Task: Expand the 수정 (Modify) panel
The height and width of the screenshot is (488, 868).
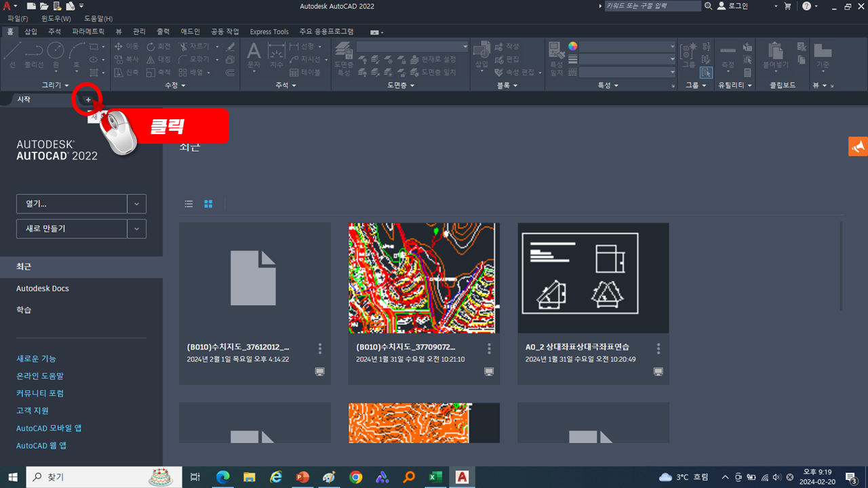Action: click(175, 85)
